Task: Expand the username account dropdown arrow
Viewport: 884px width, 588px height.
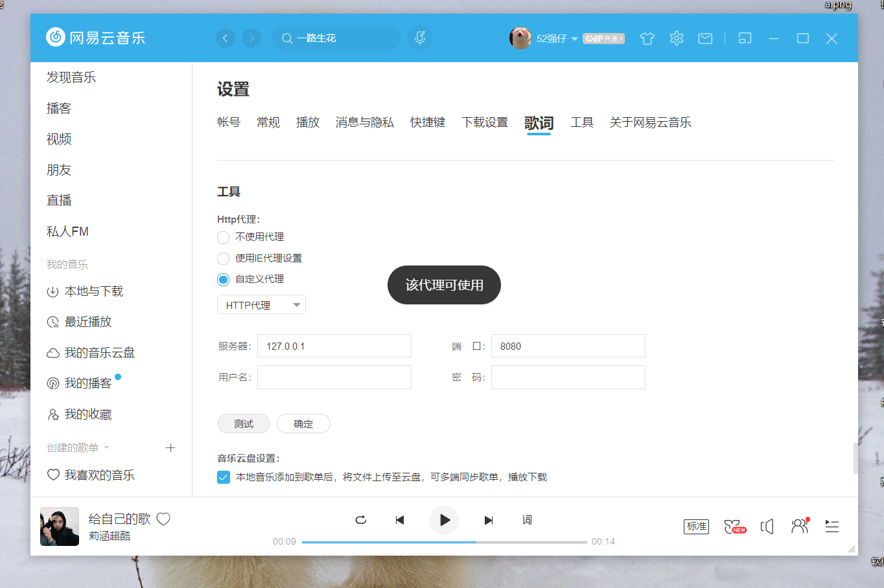Action: click(x=574, y=39)
